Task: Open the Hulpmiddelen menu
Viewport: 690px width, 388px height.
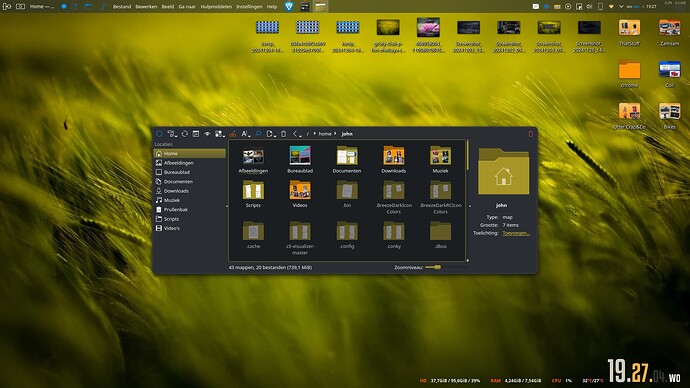Action: [x=216, y=7]
